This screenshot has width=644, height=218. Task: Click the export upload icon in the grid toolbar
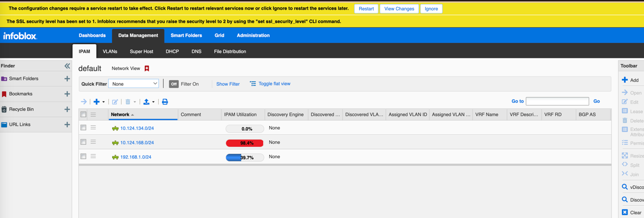tap(146, 102)
